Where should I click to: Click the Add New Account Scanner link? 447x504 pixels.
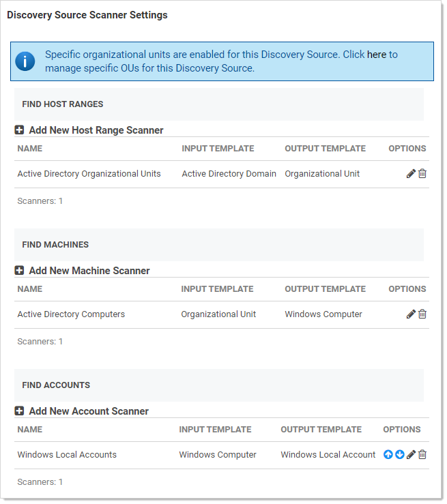click(89, 411)
